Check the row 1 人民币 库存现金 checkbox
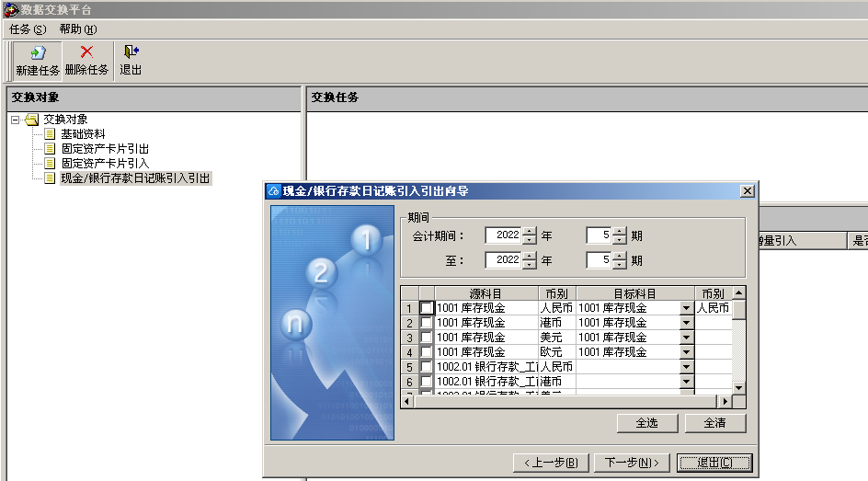This screenshot has width=868, height=481. [427, 308]
